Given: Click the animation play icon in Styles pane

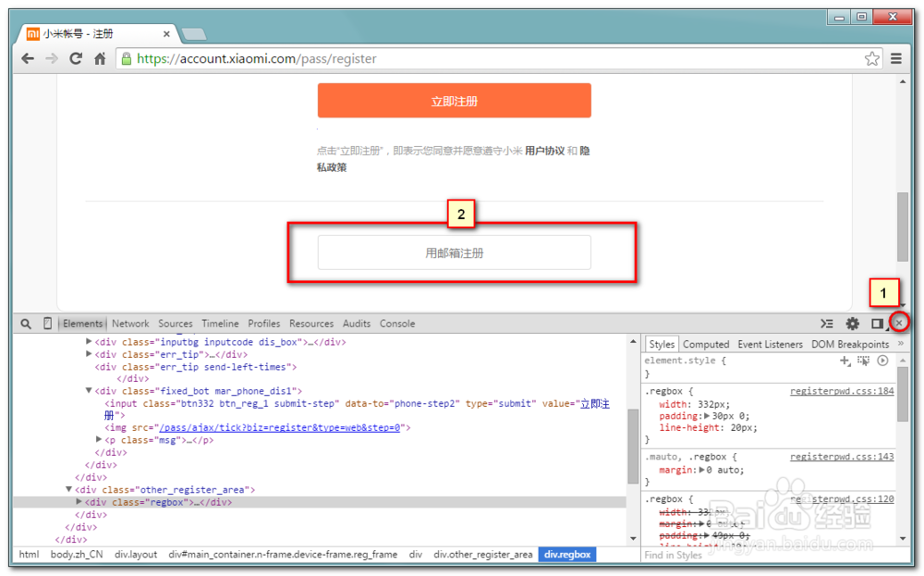Looking at the screenshot, I should tap(882, 361).
